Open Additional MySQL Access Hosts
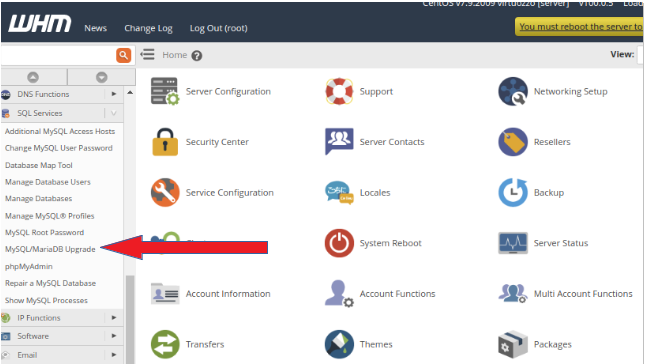645x364 pixels. coord(60,131)
